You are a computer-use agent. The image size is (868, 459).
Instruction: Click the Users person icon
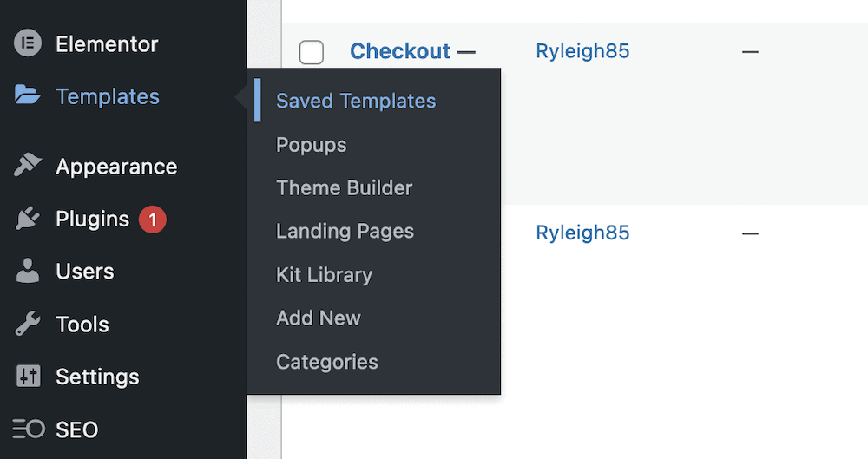[28, 271]
